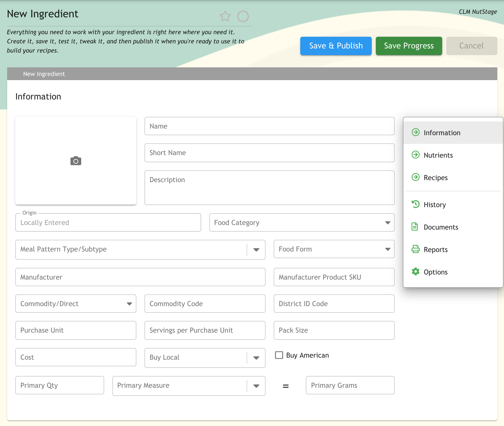Enable the Buy American checkbox
Image resolution: width=504 pixels, height=426 pixels.
tap(279, 355)
